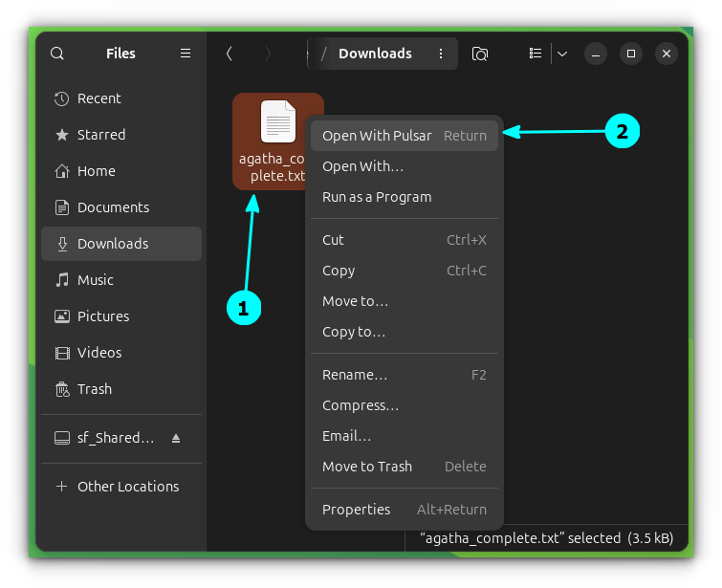Click the search folder icon in header
The width and height of the screenshot is (722, 588).
tap(480, 54)
